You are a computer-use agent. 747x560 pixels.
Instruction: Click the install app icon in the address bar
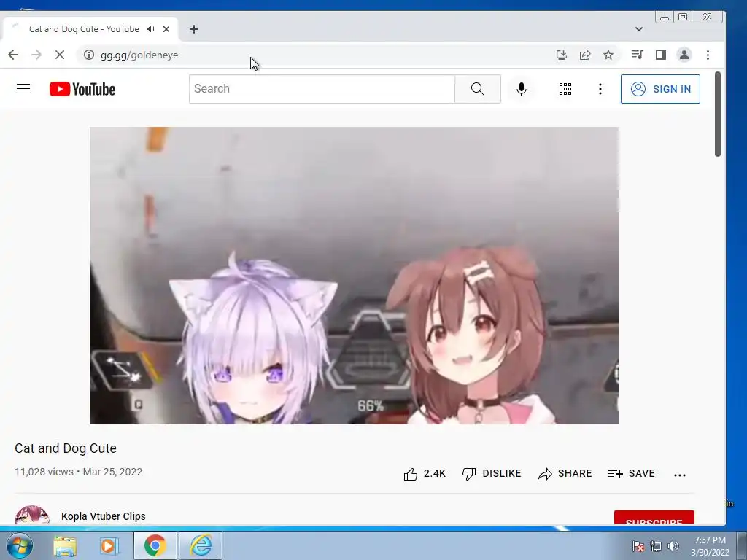coord(562,55)
